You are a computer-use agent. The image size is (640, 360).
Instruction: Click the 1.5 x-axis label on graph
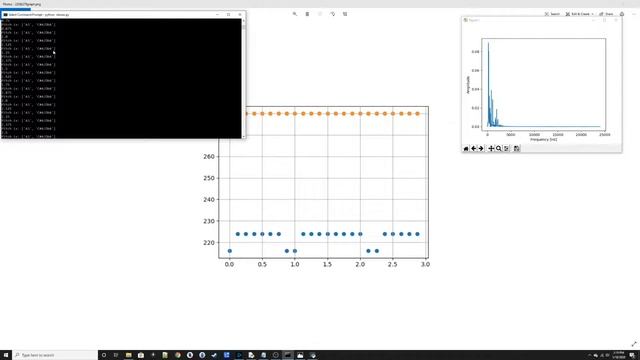pos(327,264)
